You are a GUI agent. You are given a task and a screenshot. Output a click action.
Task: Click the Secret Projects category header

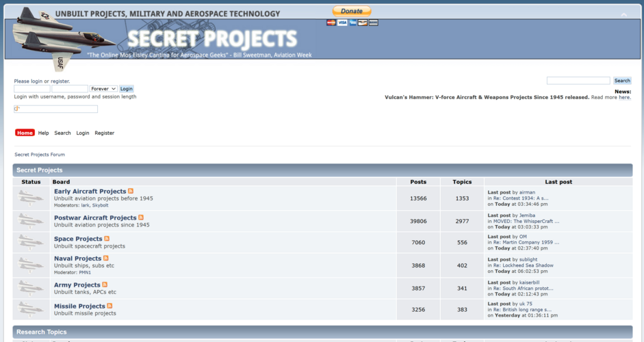[322, 170]
